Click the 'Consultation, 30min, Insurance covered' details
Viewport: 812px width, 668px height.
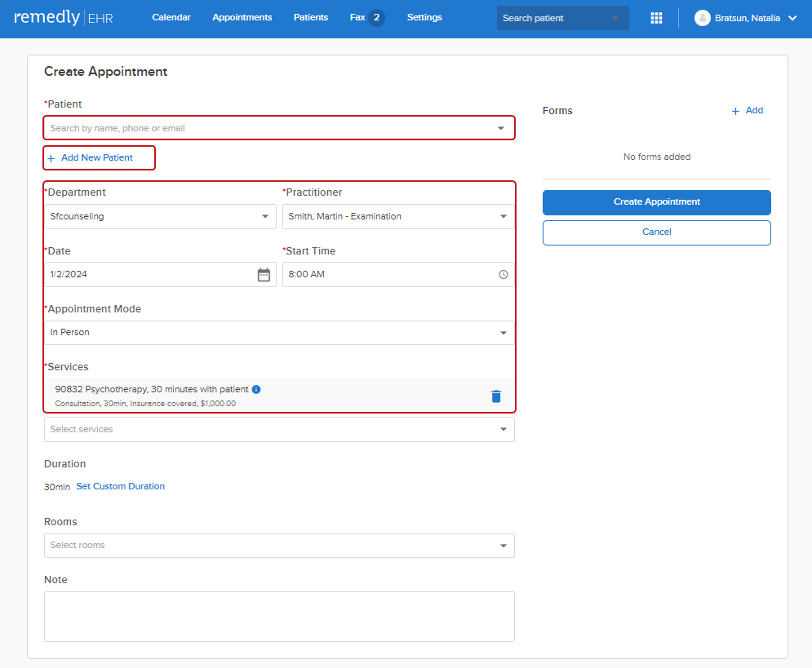[145, 404]
